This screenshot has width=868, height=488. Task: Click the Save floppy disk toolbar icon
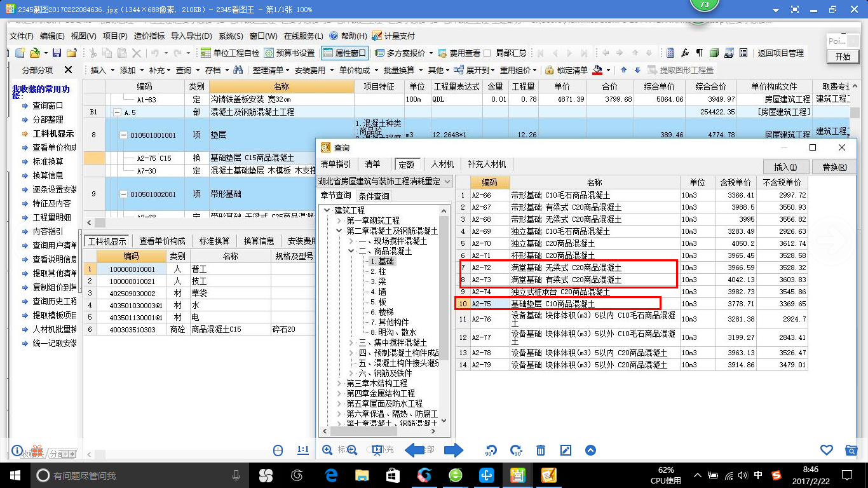pos(57,53)
